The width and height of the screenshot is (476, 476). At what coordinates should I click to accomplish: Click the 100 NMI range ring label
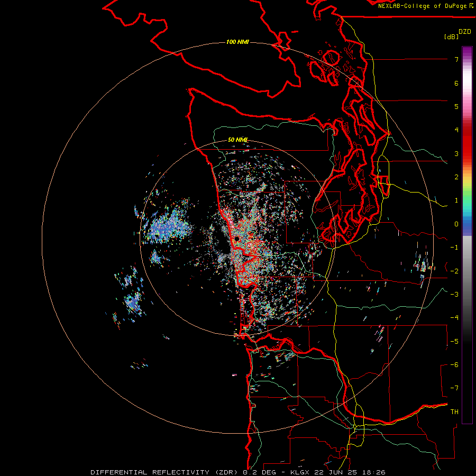point(237,42)
